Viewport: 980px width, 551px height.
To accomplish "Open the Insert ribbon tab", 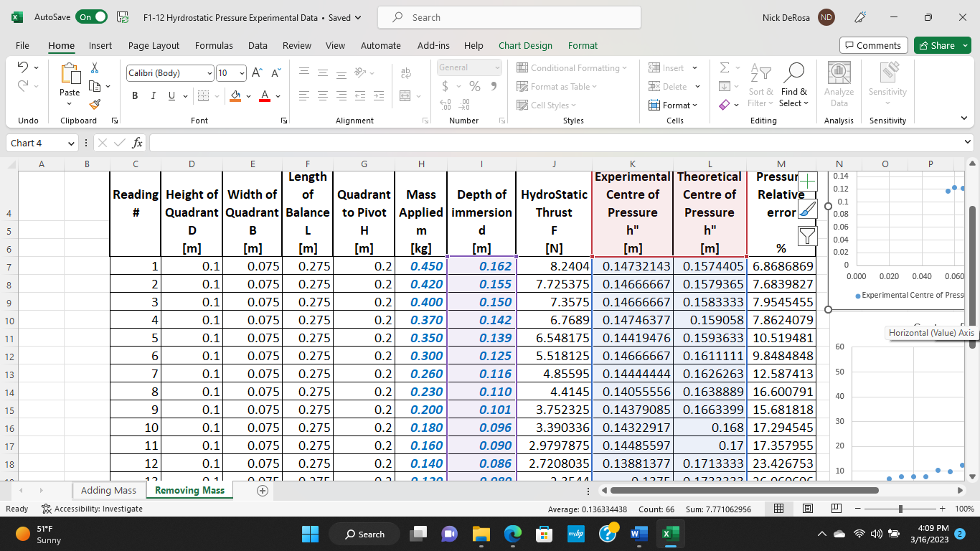I will click(x=100, y=45).
